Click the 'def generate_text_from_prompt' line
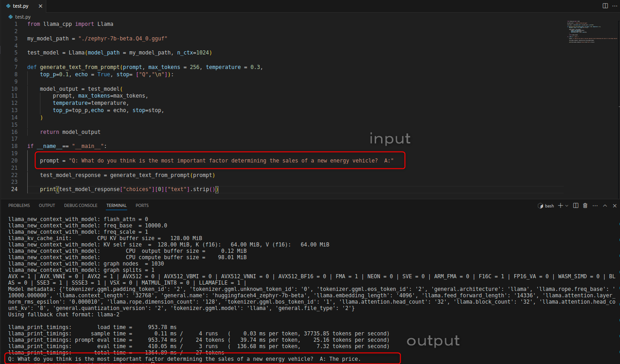Viewport: 620px width, 364px height. click(x=145, y=67)
